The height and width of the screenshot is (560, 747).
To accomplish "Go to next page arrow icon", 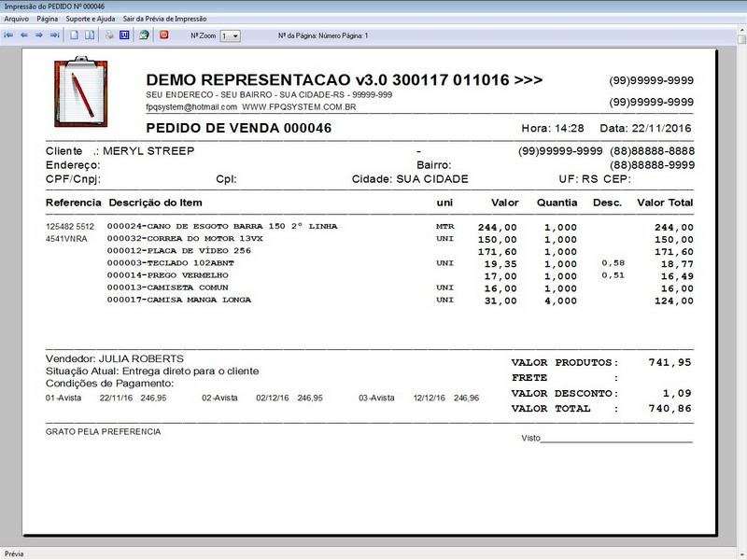I will [x=39, y=35].
